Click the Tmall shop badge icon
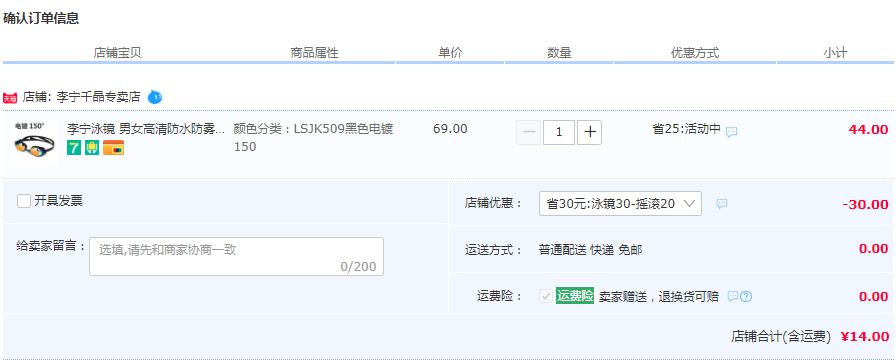 (x=10, y=98)
